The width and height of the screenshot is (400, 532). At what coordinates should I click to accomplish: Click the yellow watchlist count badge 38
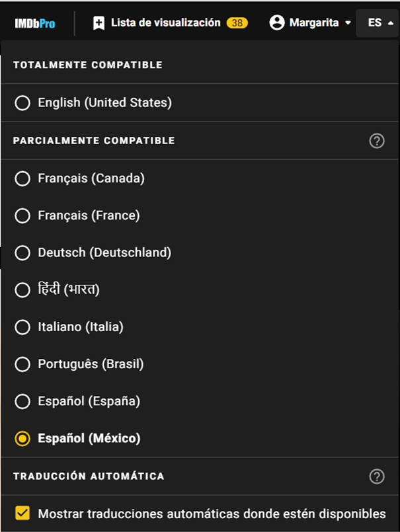pyautogui.click(x=237, y=22)
